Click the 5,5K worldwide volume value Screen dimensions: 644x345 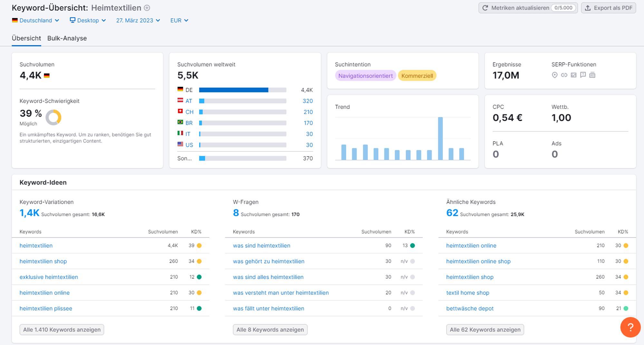[188, 75]
